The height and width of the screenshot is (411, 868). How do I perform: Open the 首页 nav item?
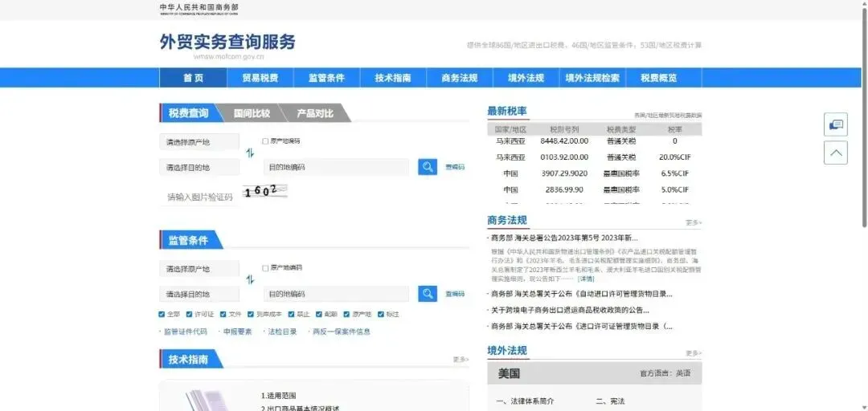pos(193,78)
